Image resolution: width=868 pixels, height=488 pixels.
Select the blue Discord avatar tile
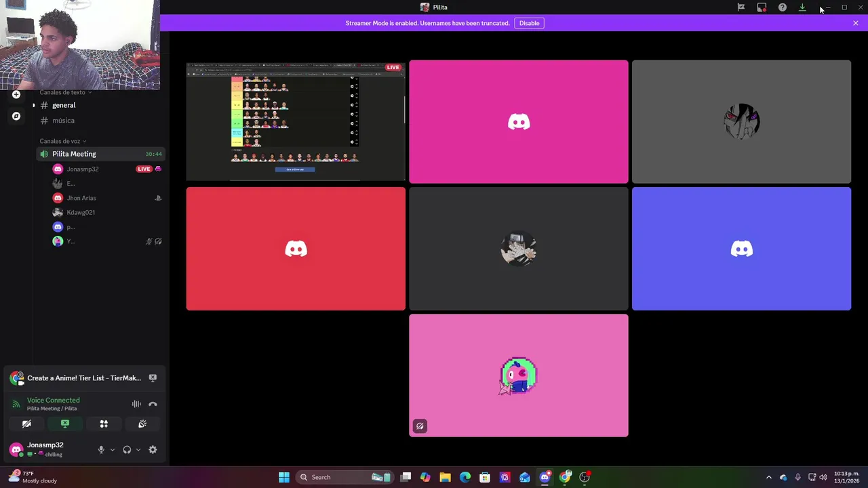click(741, 249)
